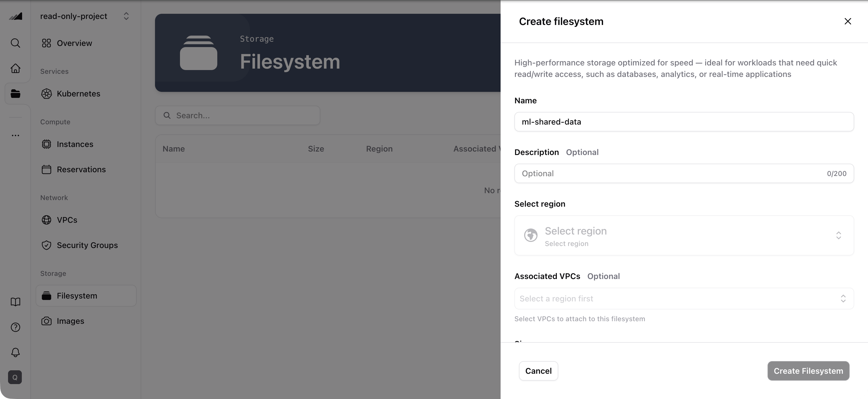This screenshot has height=399, width=868.
Task: Click the globe icon in the region selector
Action: pyautogui.click(x=531, y=235)
